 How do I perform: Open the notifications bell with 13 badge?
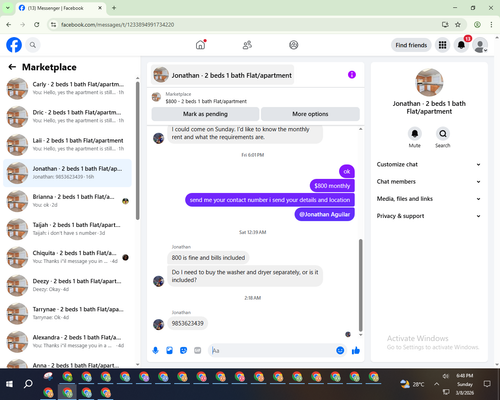pyautogui.click(x=461, y=45)
